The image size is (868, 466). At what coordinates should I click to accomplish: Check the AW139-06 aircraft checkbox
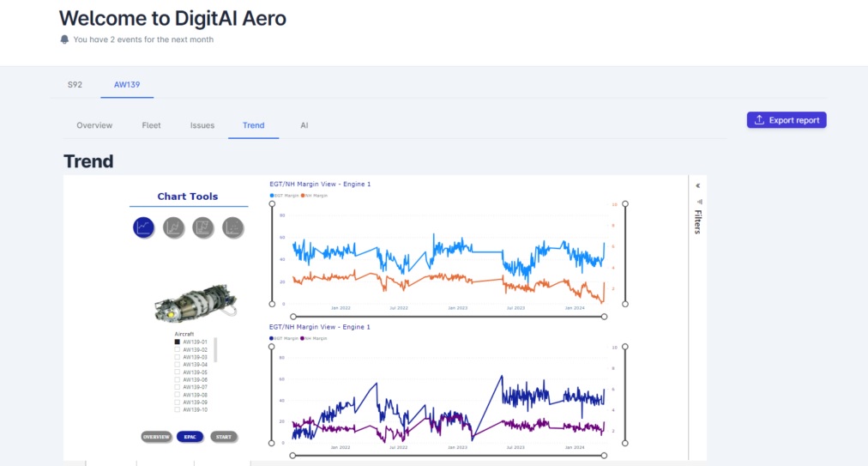pyautogui.click(x=178, y=379)
